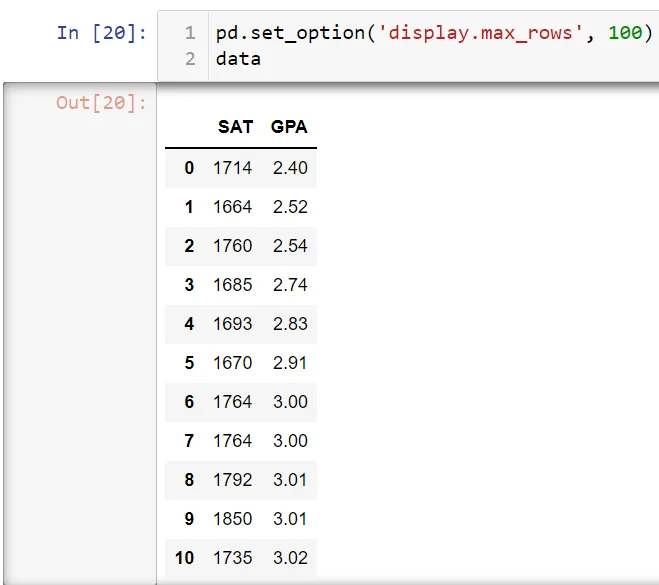Click the number 100 in the code cell
Viewport: 659px width, 585px height.
625,33
